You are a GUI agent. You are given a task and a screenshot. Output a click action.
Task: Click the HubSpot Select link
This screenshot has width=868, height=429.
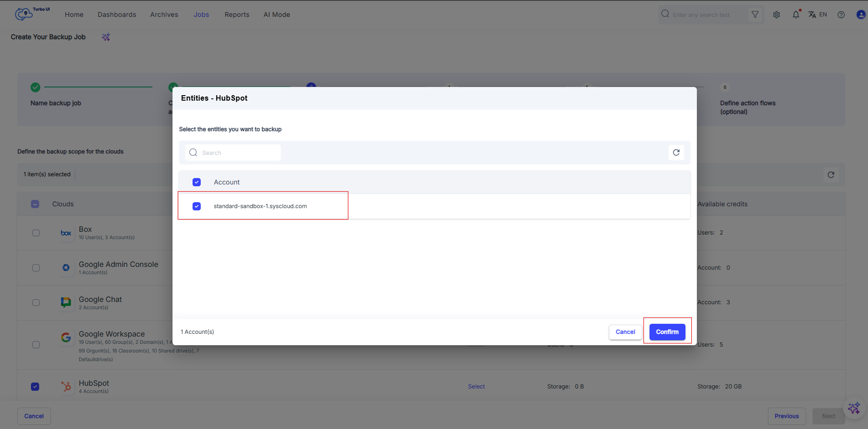477,387
